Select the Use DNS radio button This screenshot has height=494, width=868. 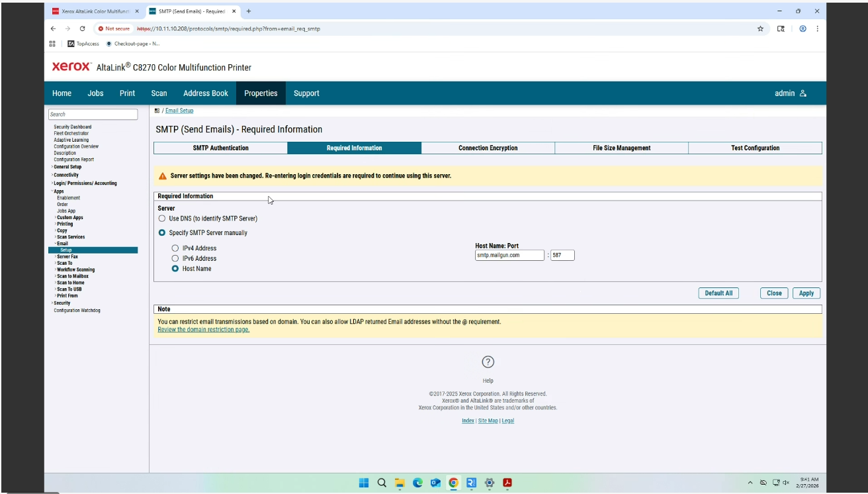162,218
